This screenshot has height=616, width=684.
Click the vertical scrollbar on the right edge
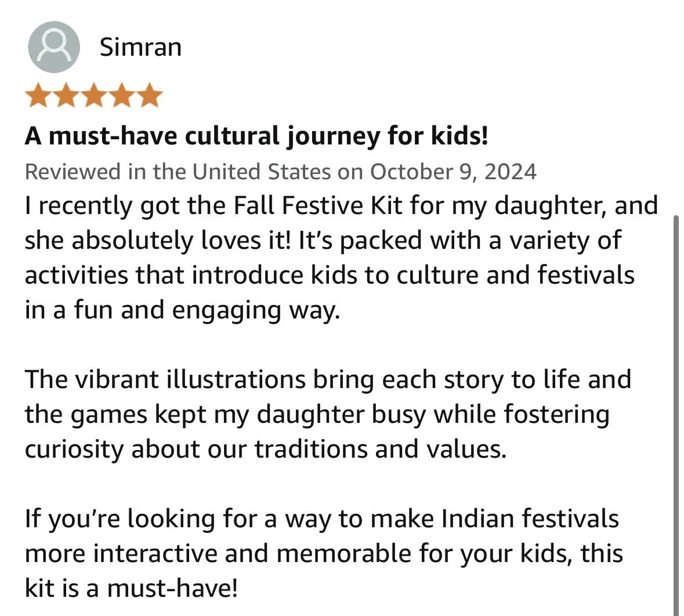[676, 406]
